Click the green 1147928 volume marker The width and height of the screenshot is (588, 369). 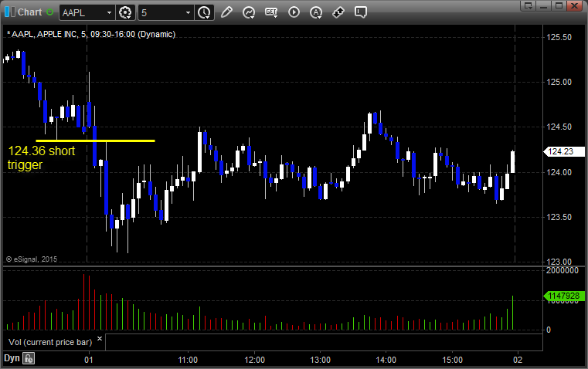click(x=564, y=296)
